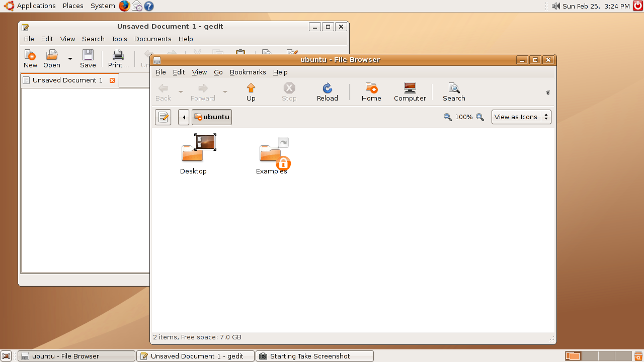This screenshot has height=362, width=644.
Task: Click Print in the gedit toolbar
Action: [x=118, y=58]
